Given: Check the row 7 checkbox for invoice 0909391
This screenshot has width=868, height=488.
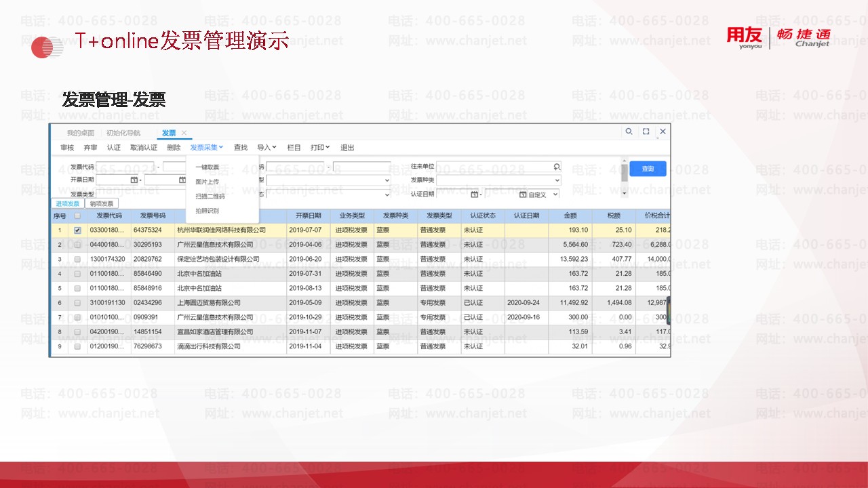Looking at the screenshot, I should point(77,317).
